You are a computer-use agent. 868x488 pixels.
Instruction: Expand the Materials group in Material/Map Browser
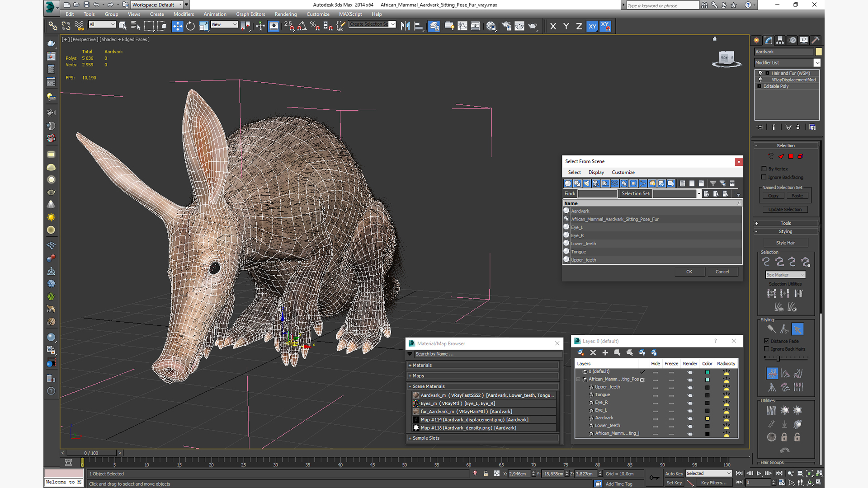tap(483, 365)
